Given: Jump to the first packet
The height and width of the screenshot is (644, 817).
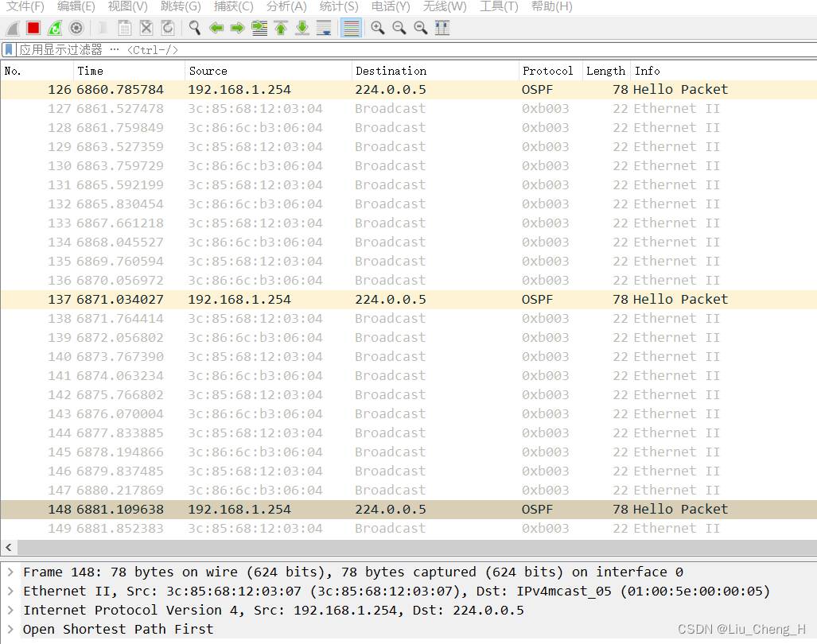Looking at the screenshot, I should pos(281,28).
